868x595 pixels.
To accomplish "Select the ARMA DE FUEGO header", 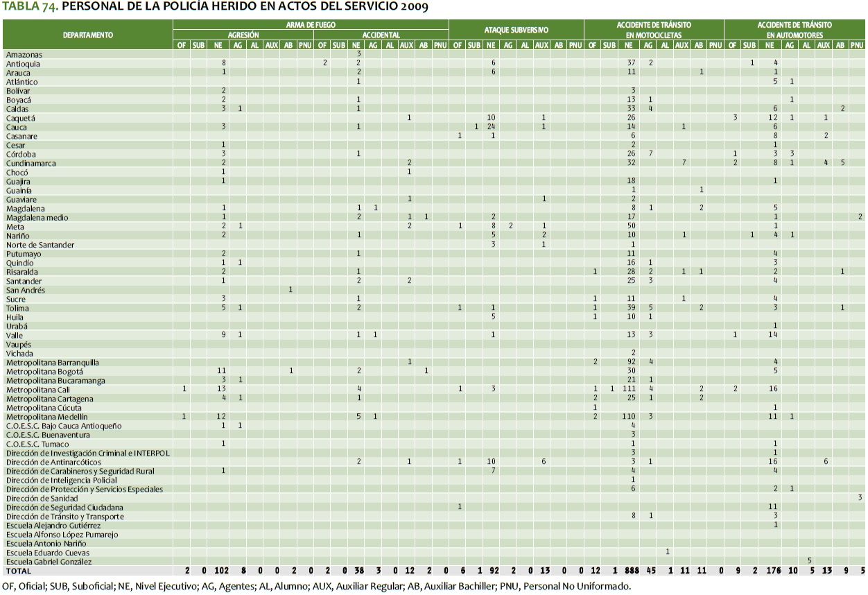I will pyautogui.click(x=311, y=24).
